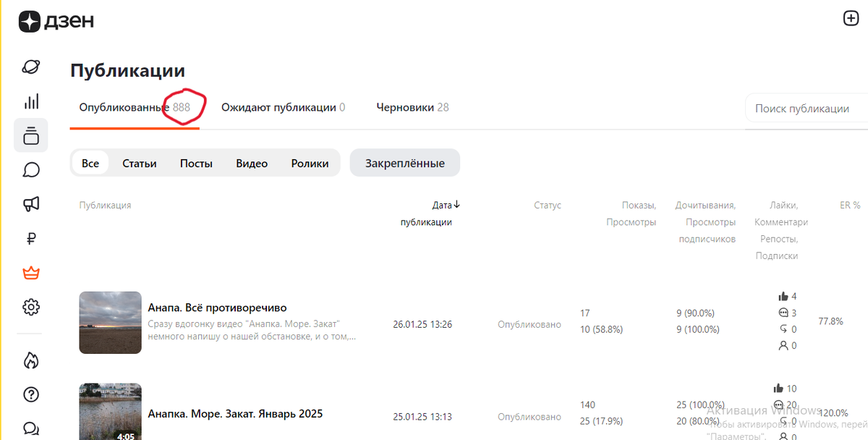This screenshot has width=868, height=440.
Task: Click the 9 (90.0%) read-through value
Action: [x=695, y=313]
